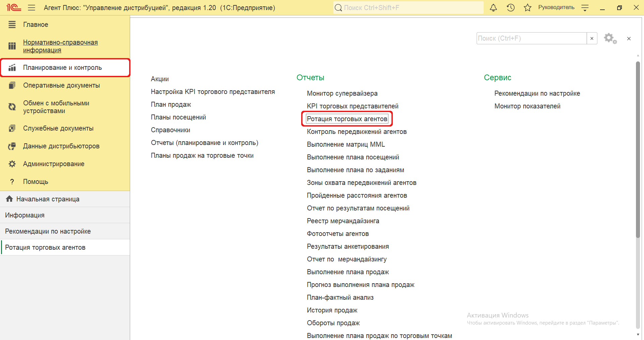Image resolution: width=644 pixels, height=340 pixels.
Task: Open Контроль передвижений агентов report
Action: [x=357, y=132]
